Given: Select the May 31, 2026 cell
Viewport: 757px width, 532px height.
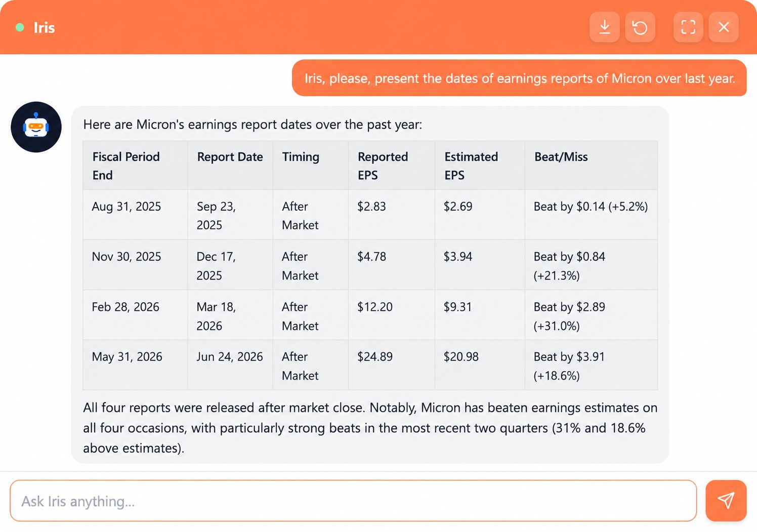Looking at the screenshot, I should tap(135, 365).
